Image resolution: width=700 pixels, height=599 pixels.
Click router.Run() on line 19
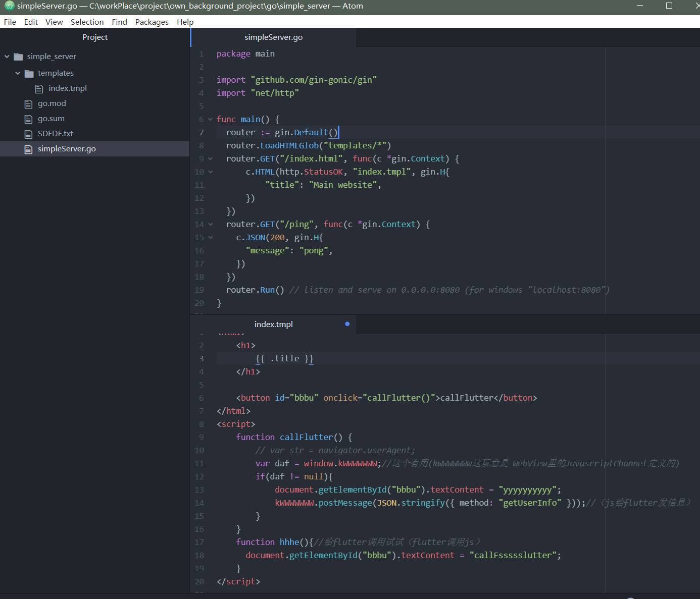[x=255, y=290]
